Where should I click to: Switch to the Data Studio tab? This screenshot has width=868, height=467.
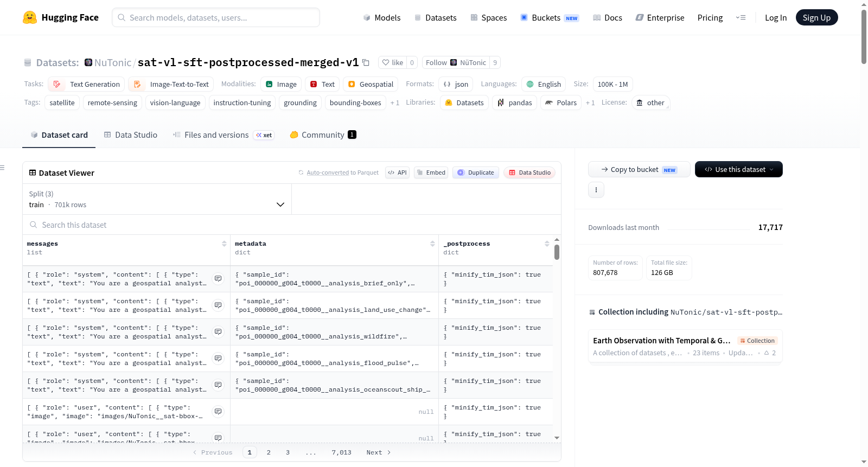tap(131, 135)
